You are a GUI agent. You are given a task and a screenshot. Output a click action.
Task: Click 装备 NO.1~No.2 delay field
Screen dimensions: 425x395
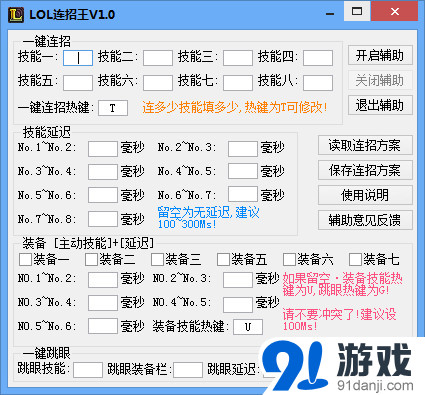coord(103,280)
